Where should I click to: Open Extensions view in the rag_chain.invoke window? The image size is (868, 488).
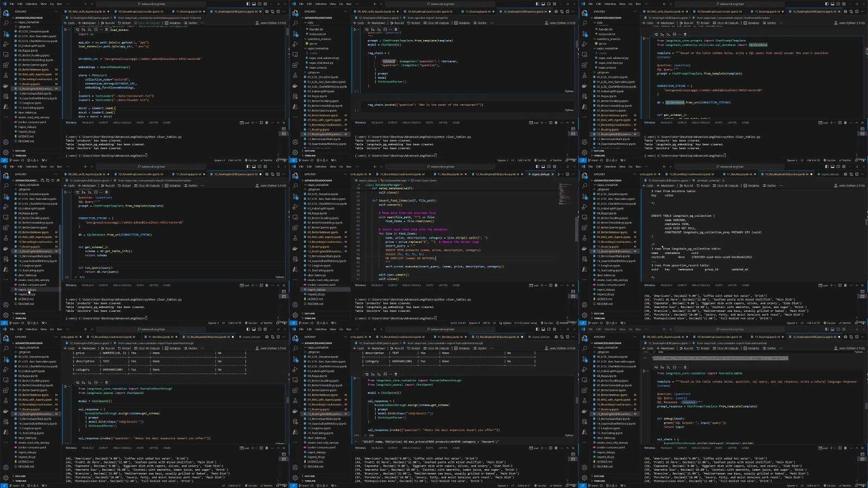pyautogui.click(x=295, y=65)
